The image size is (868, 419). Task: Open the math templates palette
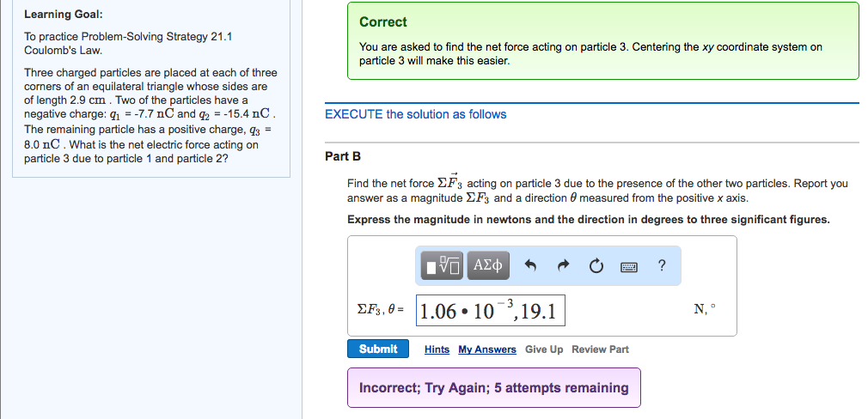(x=444, y=267)
